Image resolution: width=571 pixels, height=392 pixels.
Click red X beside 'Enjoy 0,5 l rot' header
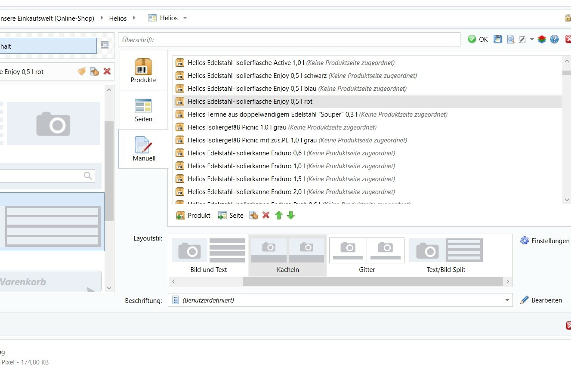tap(107, 71)
